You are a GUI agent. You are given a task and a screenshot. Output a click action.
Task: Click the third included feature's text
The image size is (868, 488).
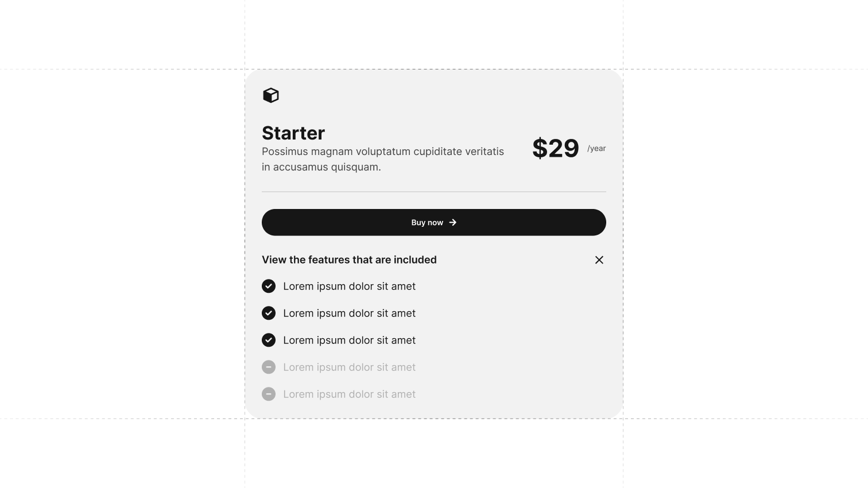pyautogui.click(x=349, y=340)
